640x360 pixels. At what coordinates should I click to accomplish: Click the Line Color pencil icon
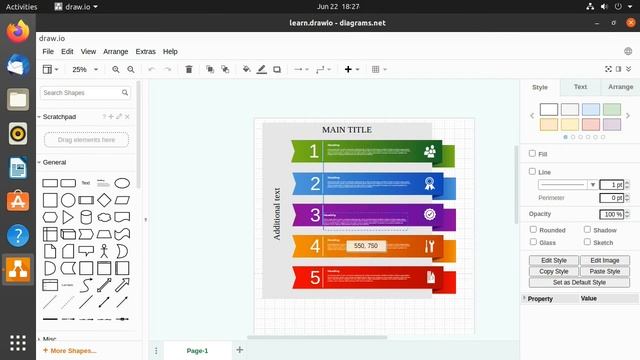click(x=262, y=69)
